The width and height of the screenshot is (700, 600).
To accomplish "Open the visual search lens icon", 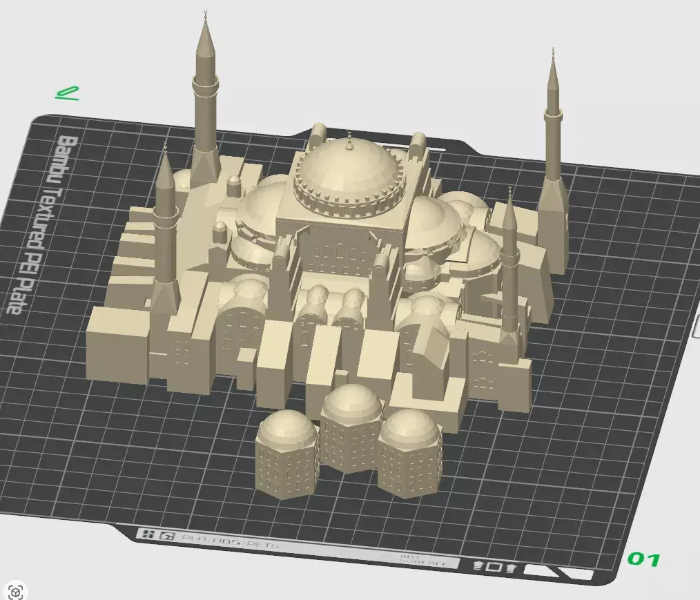I will [x=16, y=592].
